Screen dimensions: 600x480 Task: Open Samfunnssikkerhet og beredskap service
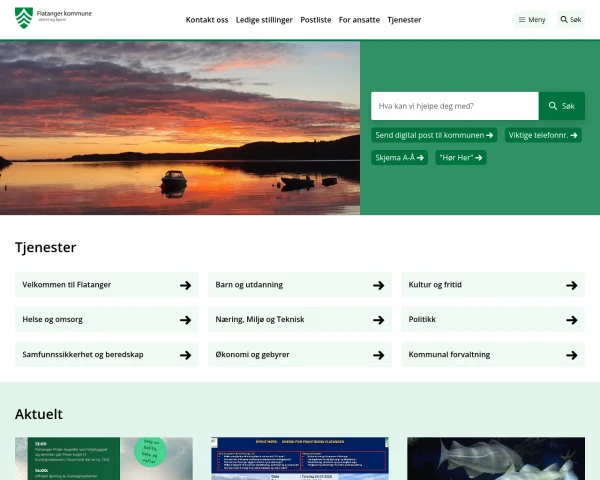pyautogui.click(x=107, y=355)
